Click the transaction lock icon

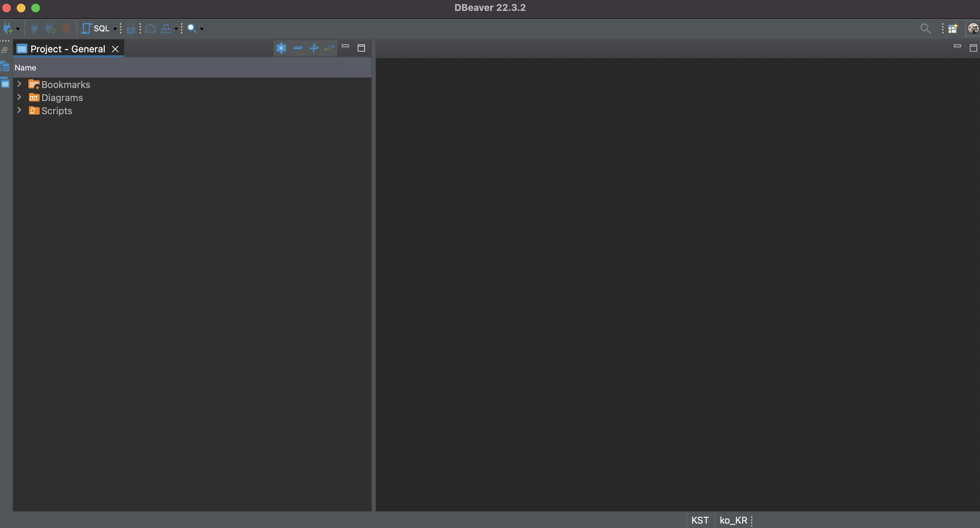click(x=130, y=29)
